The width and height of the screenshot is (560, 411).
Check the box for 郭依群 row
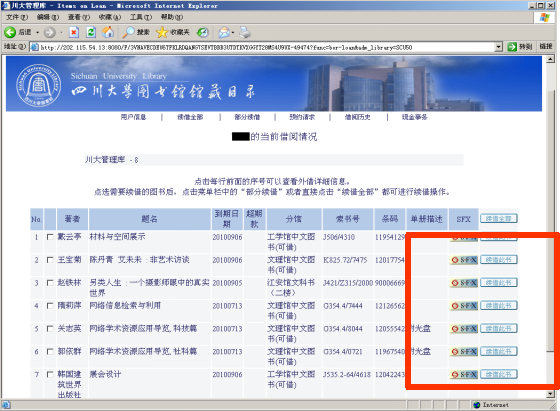(50, 351)
